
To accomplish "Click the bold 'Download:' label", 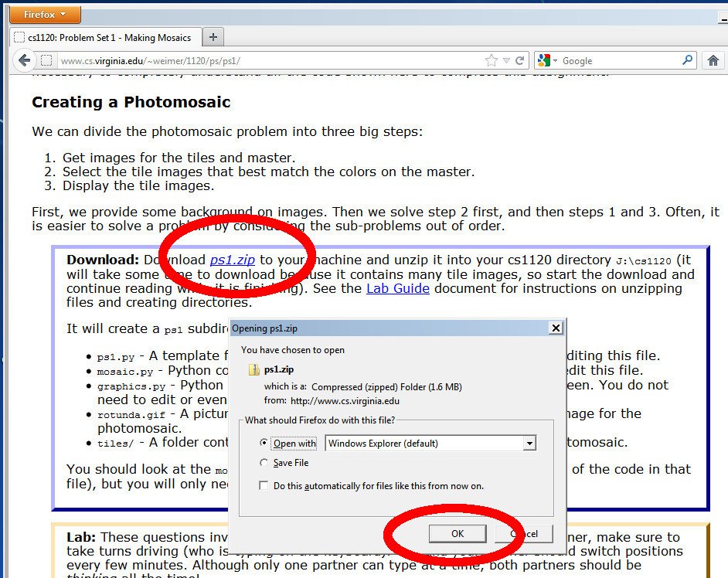I will [103, 260].
